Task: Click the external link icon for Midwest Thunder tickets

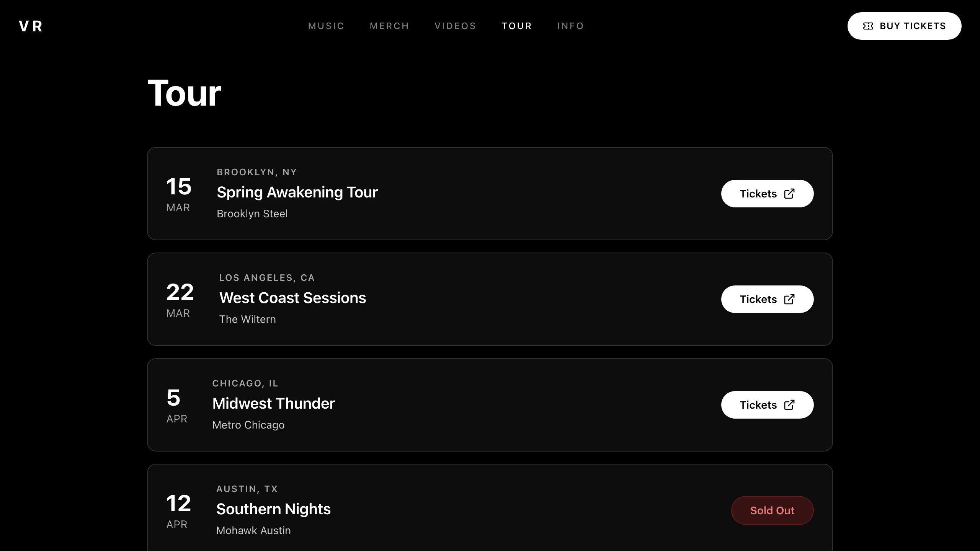Action: click(x=789, y=405)
